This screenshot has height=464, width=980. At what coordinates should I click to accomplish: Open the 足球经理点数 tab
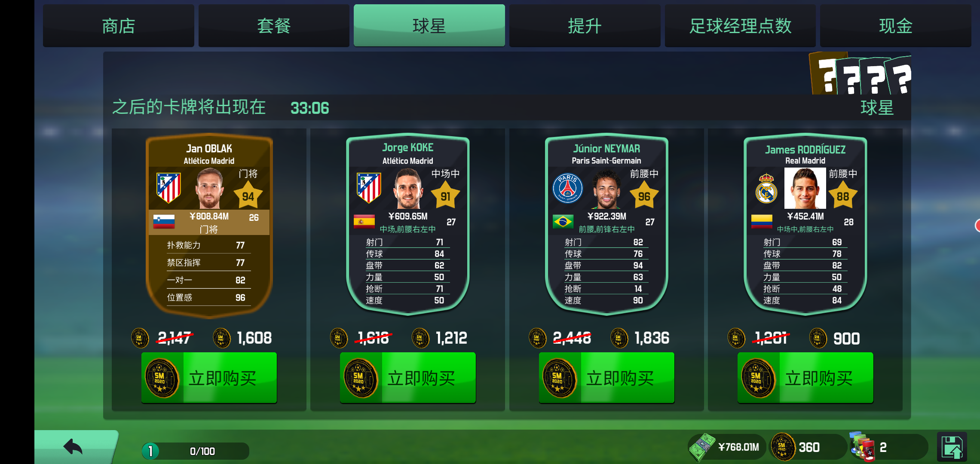(x=740, y=26)
